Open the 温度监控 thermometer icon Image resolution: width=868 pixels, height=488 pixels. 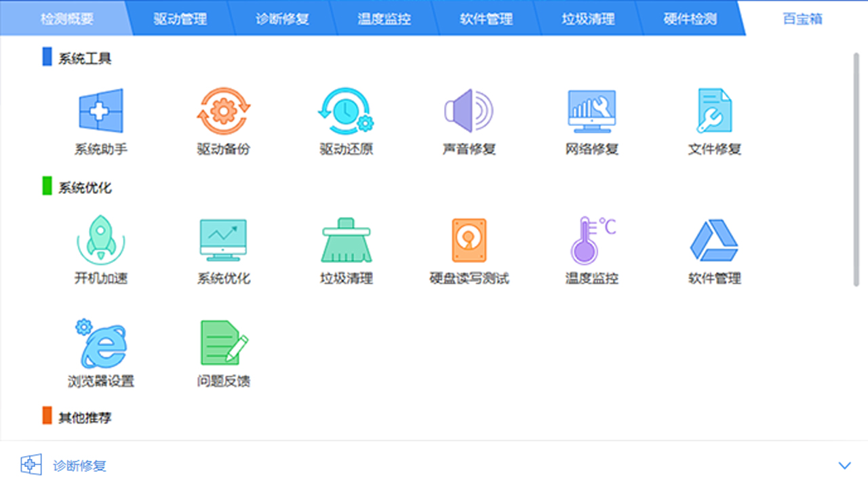[x=591, y=240]
